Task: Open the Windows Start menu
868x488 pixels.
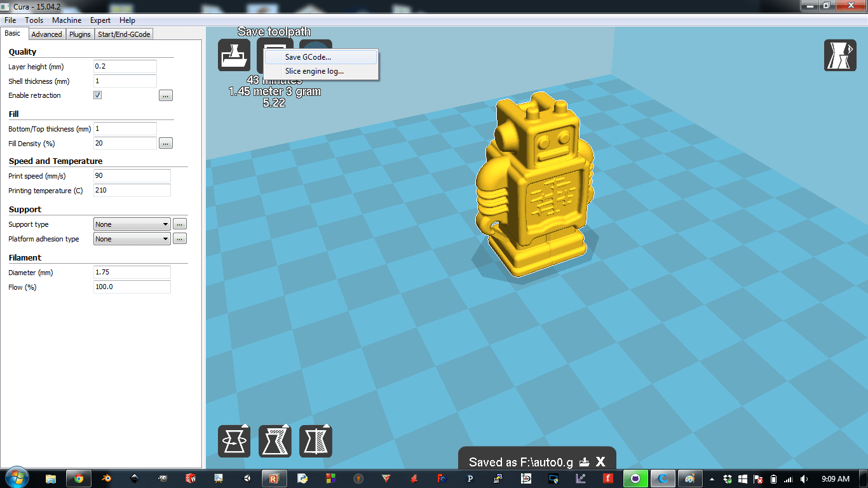Action: point(17,478)
